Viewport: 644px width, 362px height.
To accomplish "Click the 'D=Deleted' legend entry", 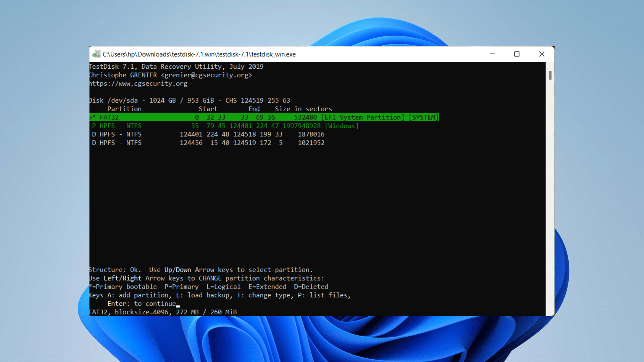I will [311, 287].
